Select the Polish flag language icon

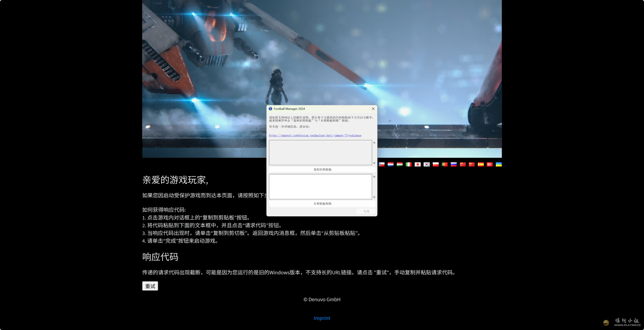tap(436, 164)
